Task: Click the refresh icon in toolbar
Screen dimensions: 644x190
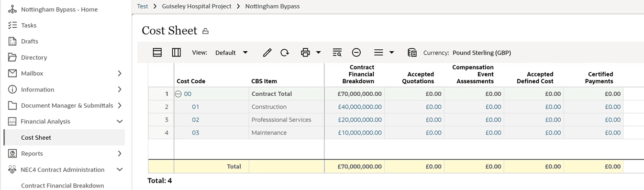Action: [285, 53]
